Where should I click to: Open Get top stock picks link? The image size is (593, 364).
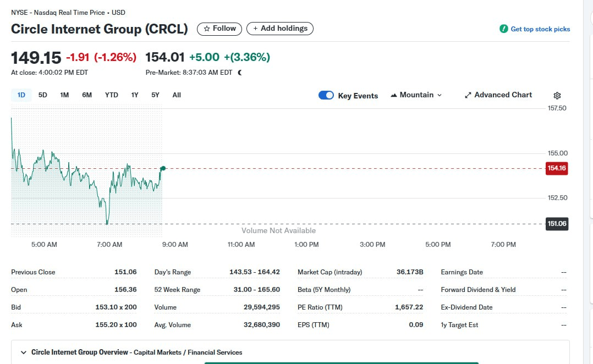point(540,29)
